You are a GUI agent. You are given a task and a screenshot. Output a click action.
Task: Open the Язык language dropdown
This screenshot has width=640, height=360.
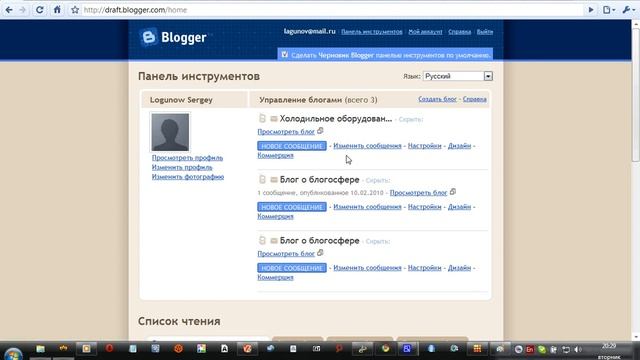(458, 76)
